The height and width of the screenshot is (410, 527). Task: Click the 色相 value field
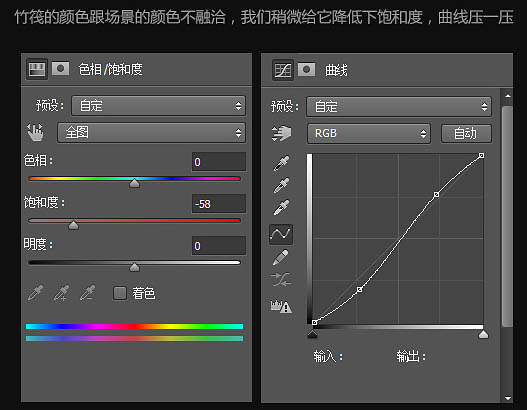tap(219, 162)
